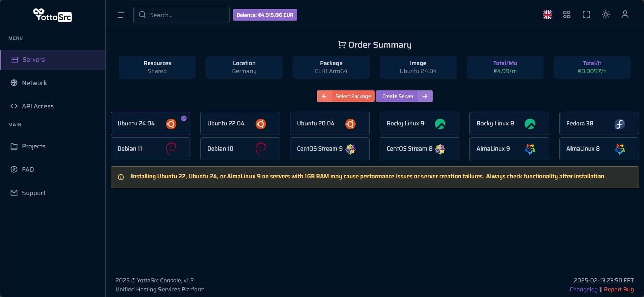Screen dimensions: 644x297
Task: Click the CentOS Stream 8 logo
Action: 440,149
